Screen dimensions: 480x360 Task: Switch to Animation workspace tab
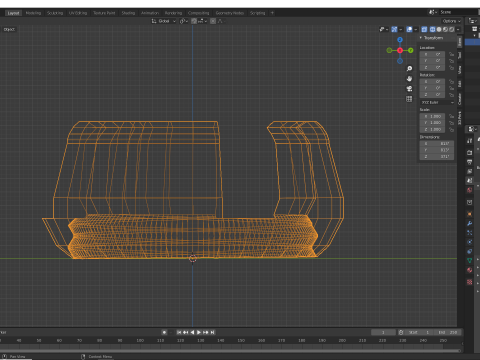pyautogui.click(x=150, y=13)
